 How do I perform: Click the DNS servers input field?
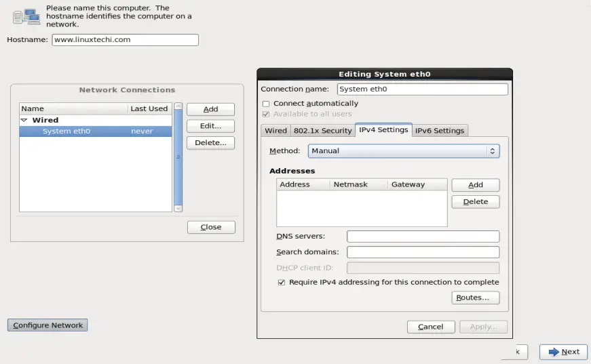[x=423, y=237]
